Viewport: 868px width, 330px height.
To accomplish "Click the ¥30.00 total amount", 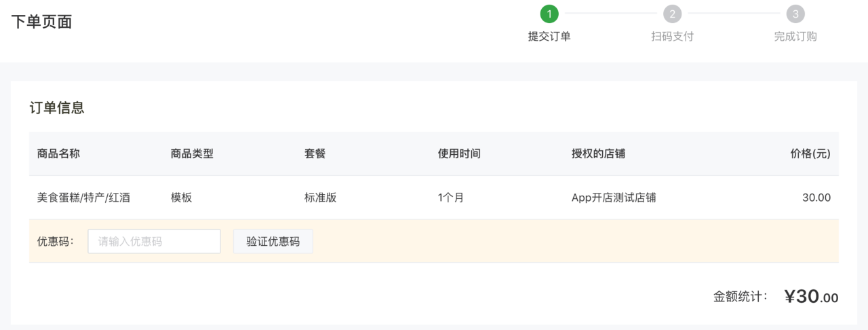I will 811,296.
